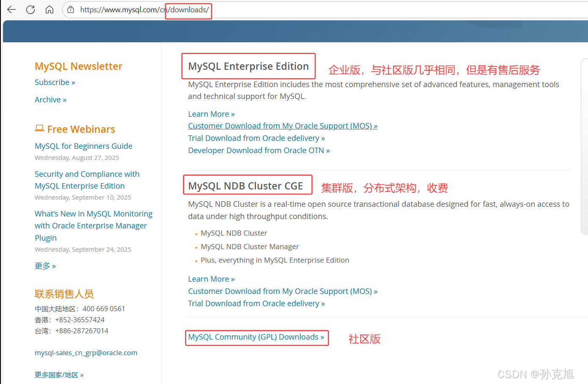The image size is (588, 384).
Task: Click the browser back arrow
Action: 11,9
